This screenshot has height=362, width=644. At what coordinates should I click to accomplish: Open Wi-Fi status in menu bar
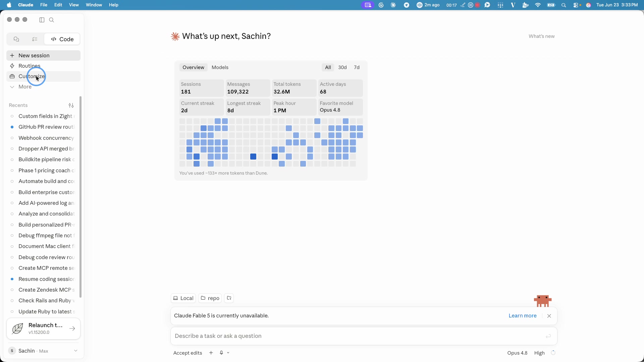click(538, 5)
